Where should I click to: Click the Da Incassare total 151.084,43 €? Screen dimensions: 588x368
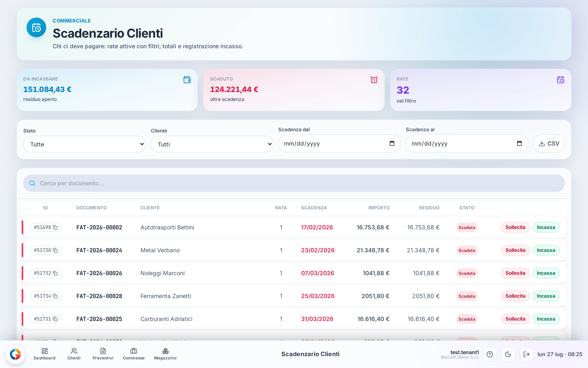click(47, 89)
